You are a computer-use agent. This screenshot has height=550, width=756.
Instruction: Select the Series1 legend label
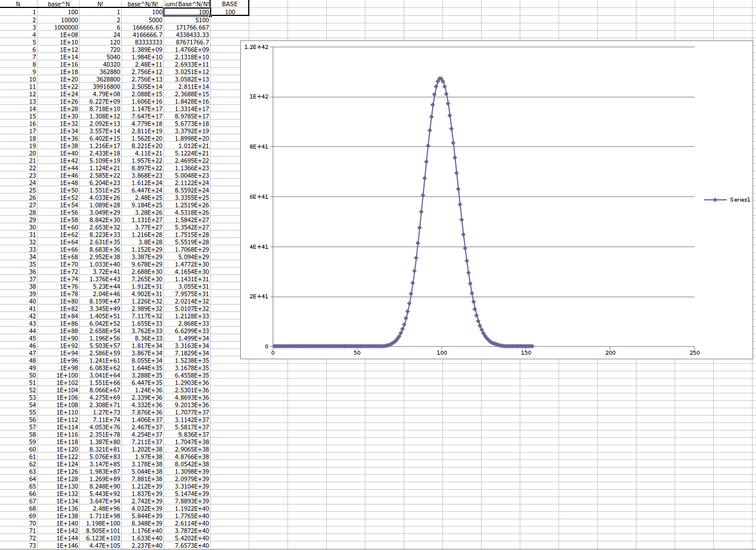(739, 200)
